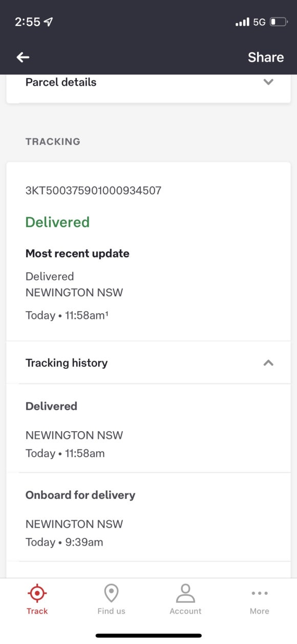The image size is (297, 644).
Task: Tap tracking number 3KT500375901000934507
Action: (94, 191)
